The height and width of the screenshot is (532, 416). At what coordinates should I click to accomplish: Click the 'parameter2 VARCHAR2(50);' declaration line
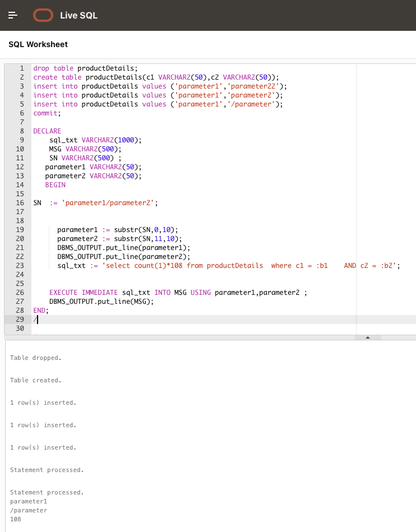[x=93, y=176]
